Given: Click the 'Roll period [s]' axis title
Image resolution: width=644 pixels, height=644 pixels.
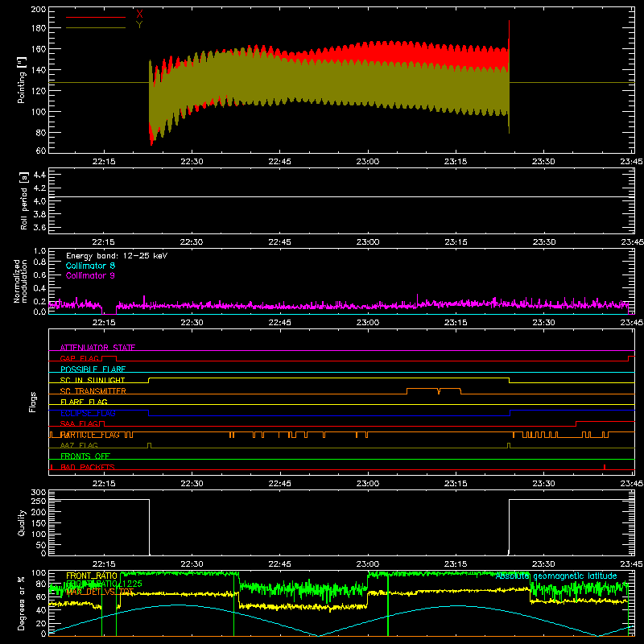Looking at the screenshot, I should 23,200.
